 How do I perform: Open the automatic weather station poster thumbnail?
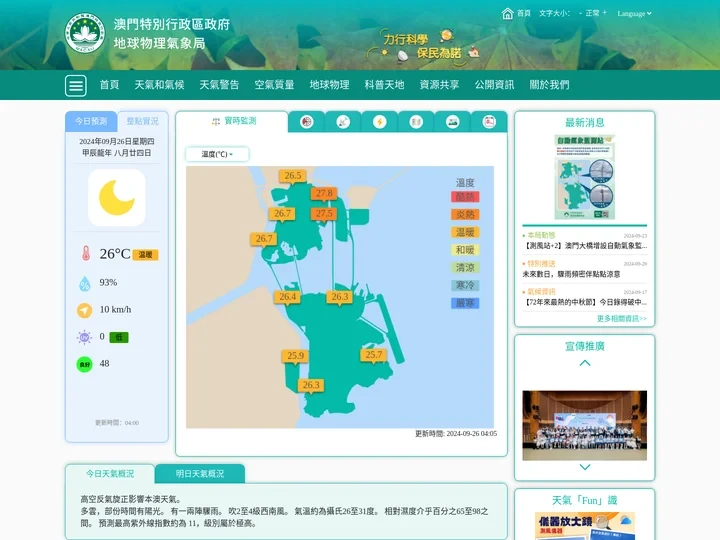[585, 177]
